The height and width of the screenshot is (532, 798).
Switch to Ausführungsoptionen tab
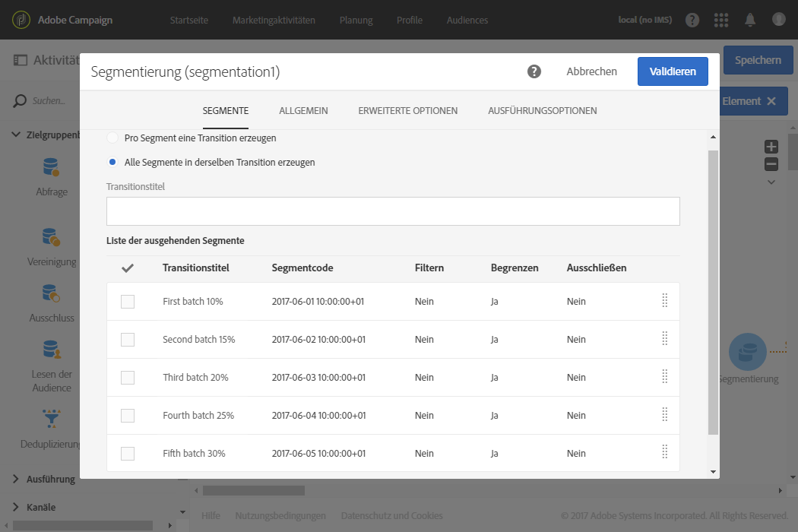[x=543, y=110]
